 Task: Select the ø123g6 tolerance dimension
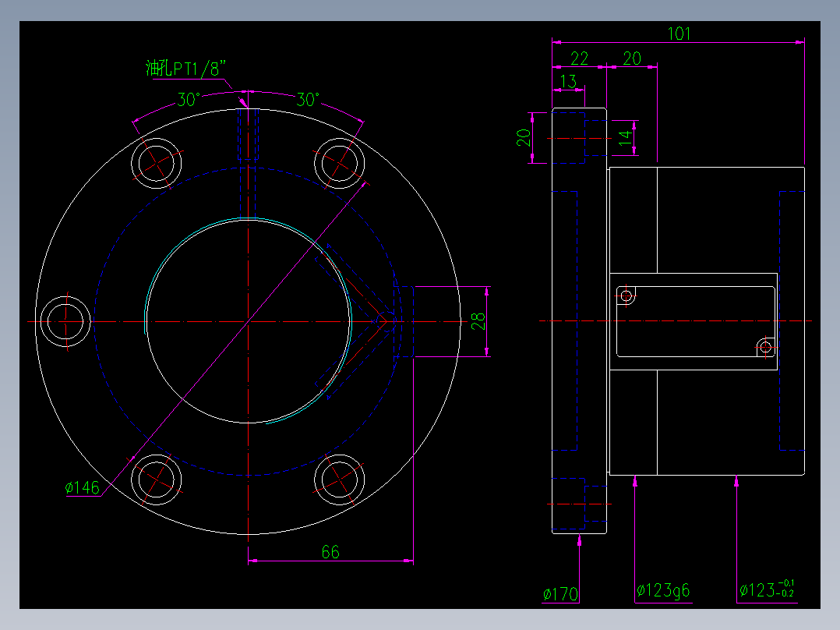[x=663, y=591]
